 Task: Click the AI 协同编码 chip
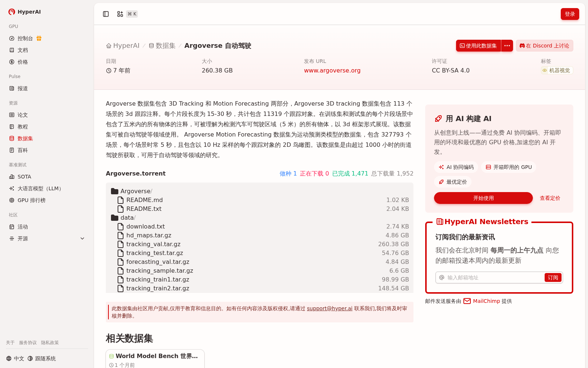(456, 167)
